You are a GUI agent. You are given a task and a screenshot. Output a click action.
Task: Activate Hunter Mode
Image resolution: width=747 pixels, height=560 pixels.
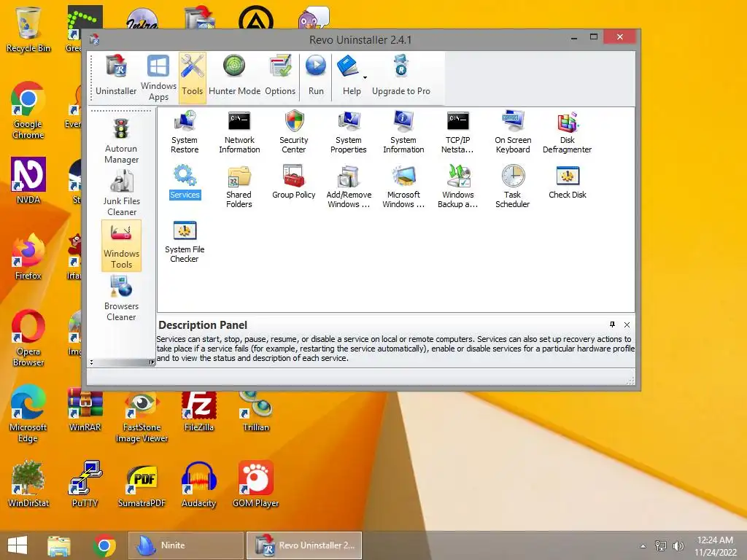pos(234,75)
